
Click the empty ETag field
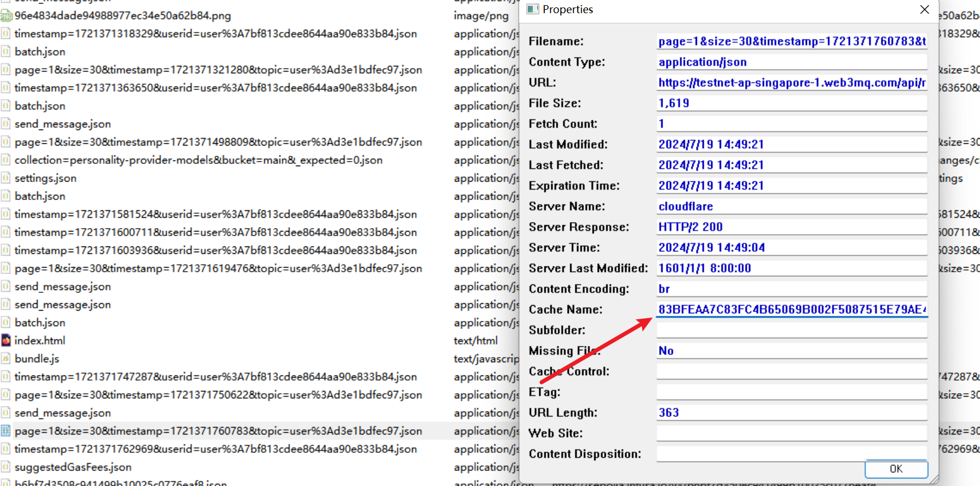(x=791, y=392)
